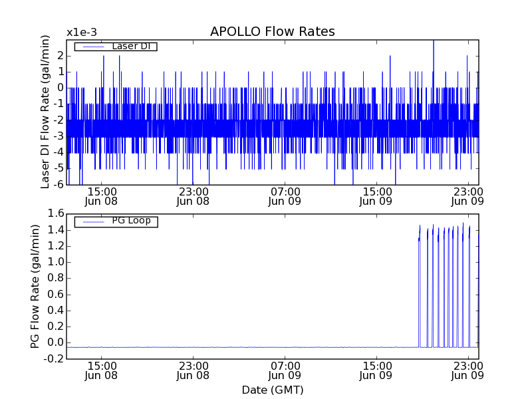Select the PG Flow Rate y-axis label
Image resolution: width=532 pixels, height=399 pixels.
click(35, 286)
